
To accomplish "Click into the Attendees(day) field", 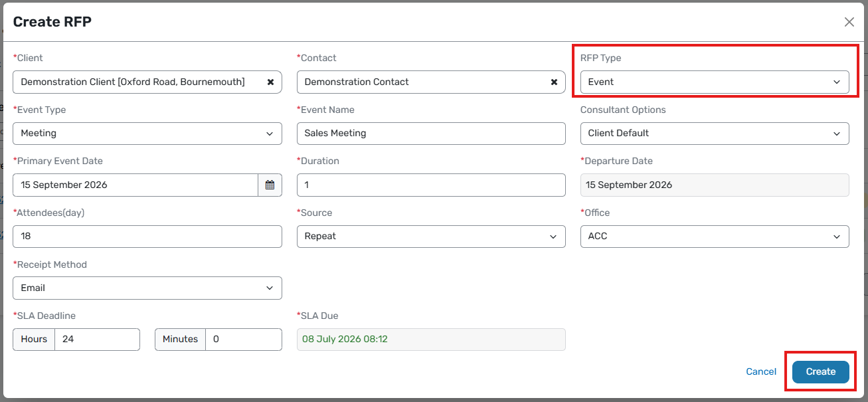I will (147, 237).
